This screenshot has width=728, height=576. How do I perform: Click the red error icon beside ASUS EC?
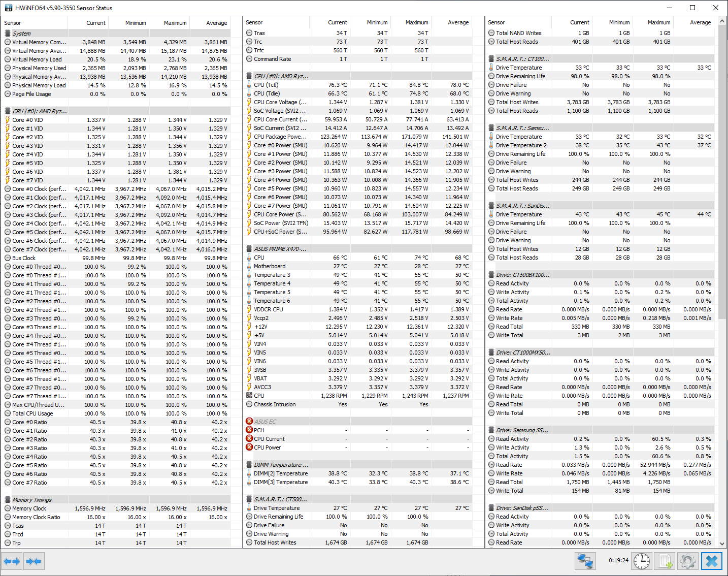[x=249, y=421]
